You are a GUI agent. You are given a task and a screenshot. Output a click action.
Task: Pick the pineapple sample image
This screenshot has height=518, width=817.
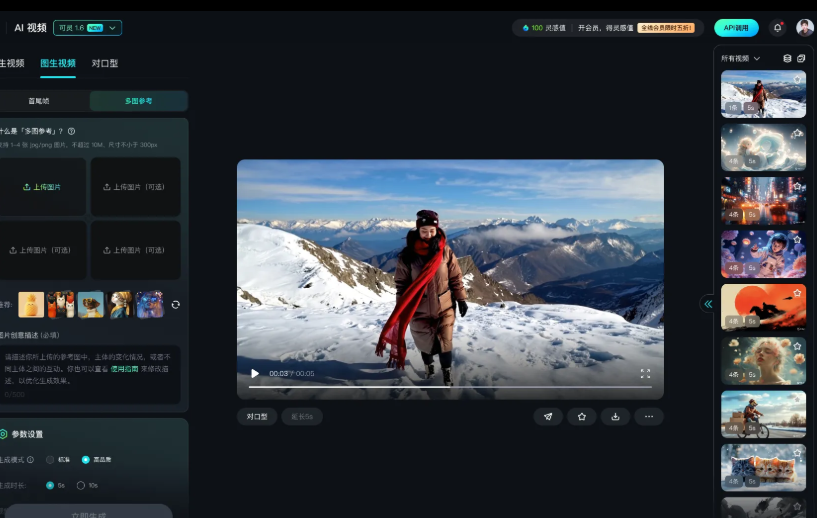coord(31,304)
